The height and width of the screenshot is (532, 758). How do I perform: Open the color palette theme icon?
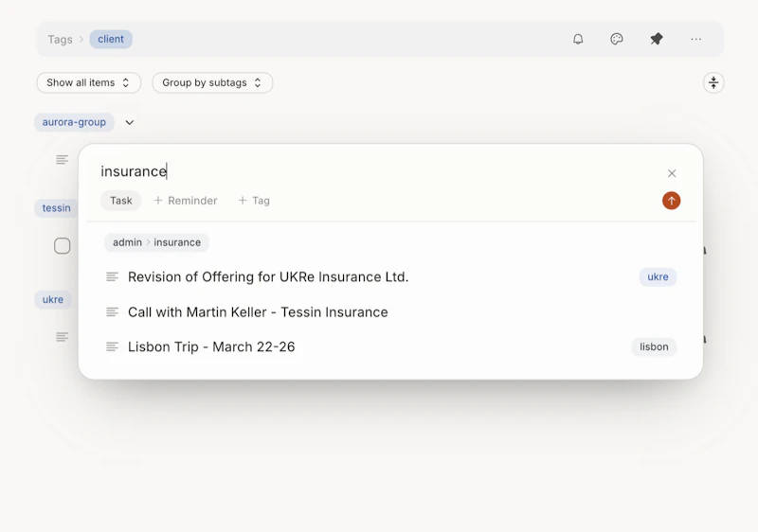pyautogui.click(x=617, y=39)
